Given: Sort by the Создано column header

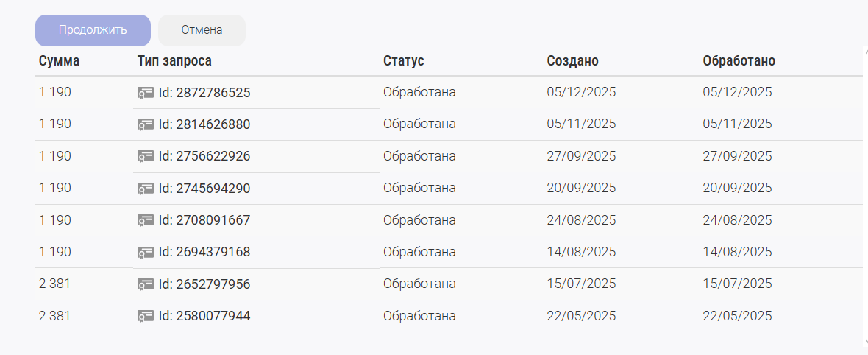Looking at the screenshot, I should [x=572, y=61].
